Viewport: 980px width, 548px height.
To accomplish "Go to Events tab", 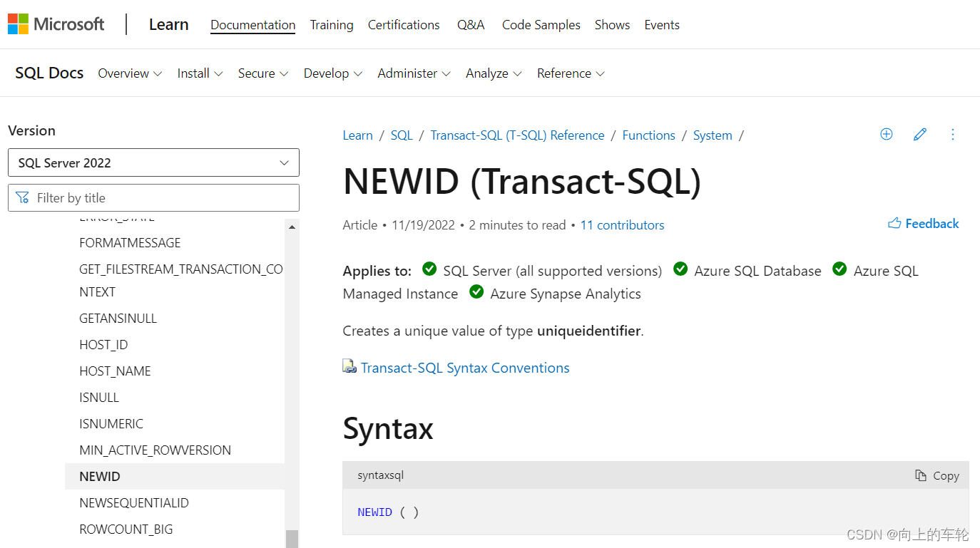I will click(662, 25).
